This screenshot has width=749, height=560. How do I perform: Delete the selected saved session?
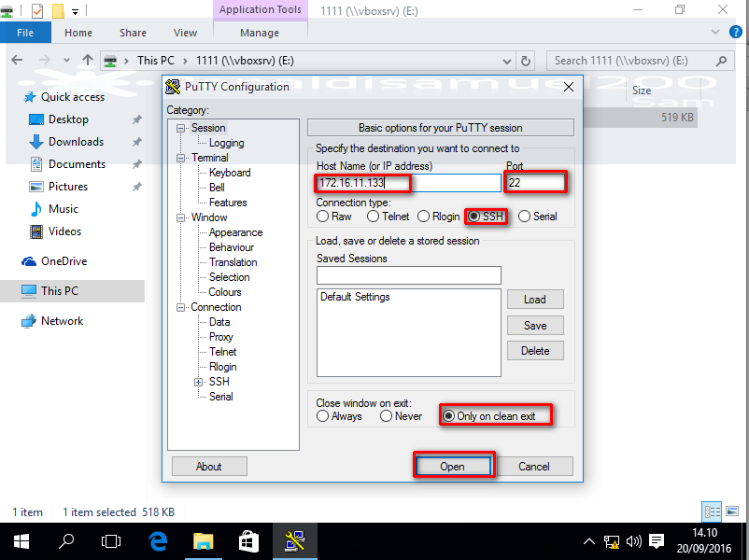pos(535,351)
